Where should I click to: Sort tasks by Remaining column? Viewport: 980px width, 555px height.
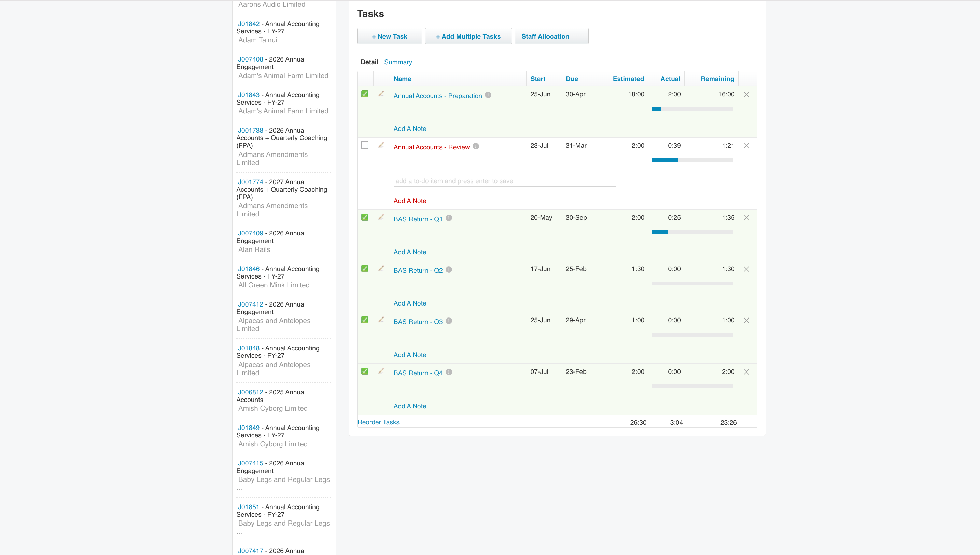tap(717, 79)
